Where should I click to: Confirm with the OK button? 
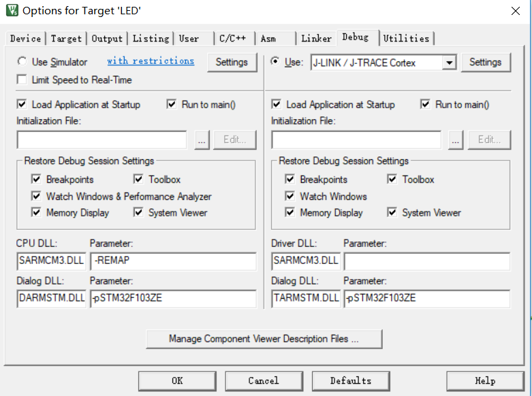[x=177, y=381]
